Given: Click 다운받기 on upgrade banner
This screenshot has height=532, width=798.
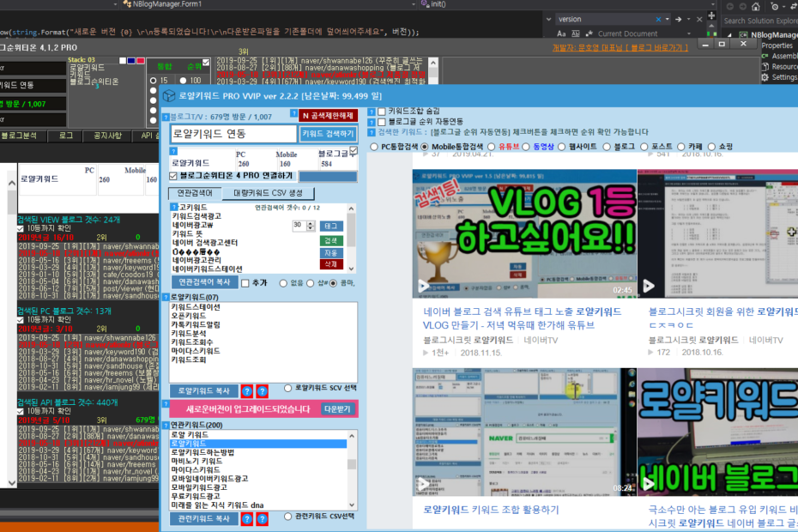Looking at the screenshot, I should click(x=336, y=408).
